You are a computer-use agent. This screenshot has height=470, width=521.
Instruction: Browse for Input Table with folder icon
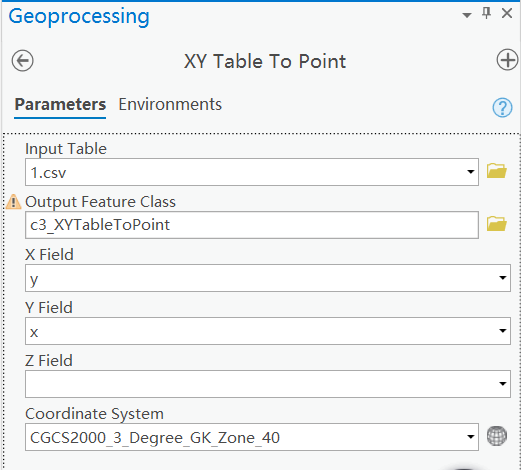(497, 171)
